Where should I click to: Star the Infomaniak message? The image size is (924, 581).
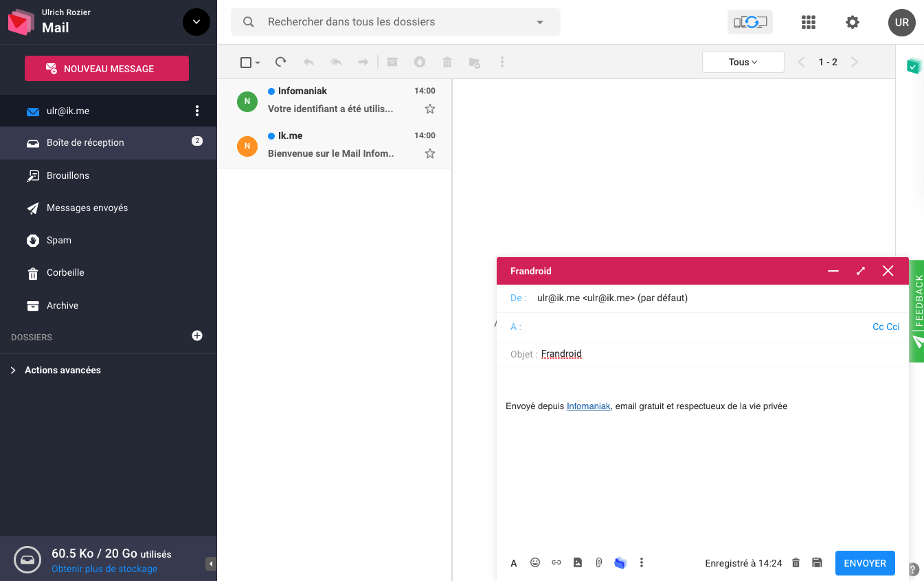coord(430,109)
